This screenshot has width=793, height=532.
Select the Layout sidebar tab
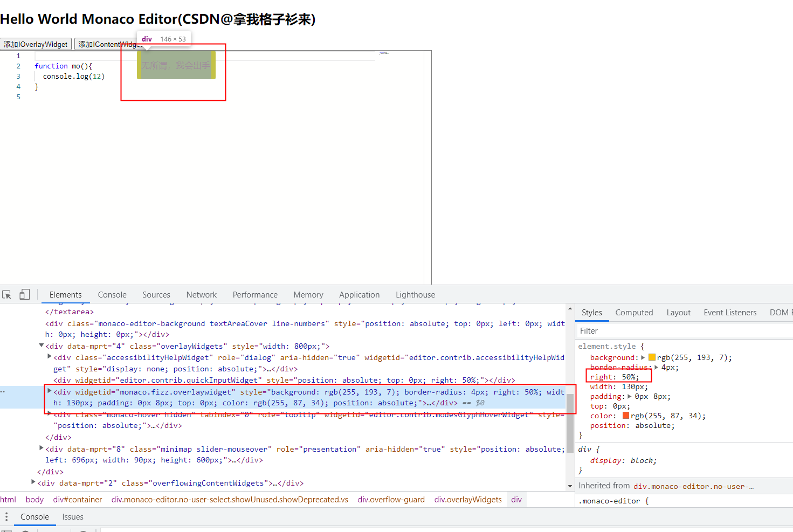(678, 313)
